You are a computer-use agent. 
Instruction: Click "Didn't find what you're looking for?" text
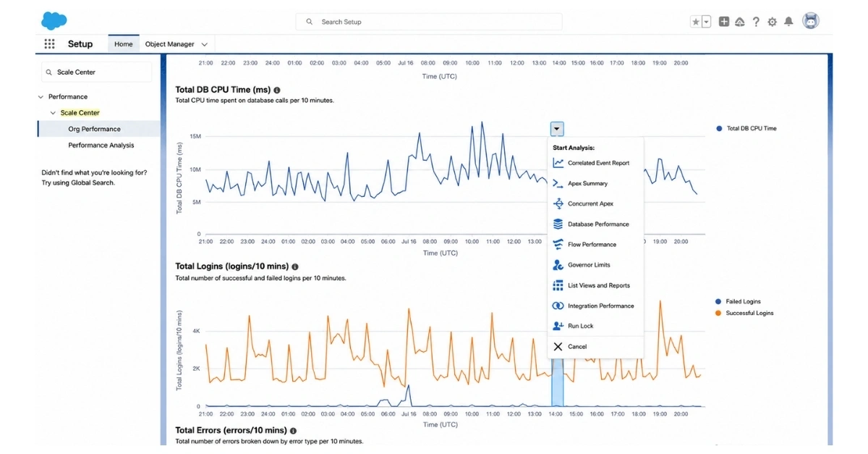[94, 172]
